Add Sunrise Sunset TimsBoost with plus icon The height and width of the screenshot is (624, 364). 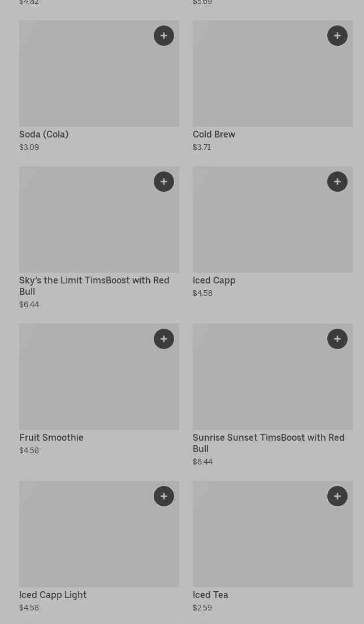pos(337,339)
